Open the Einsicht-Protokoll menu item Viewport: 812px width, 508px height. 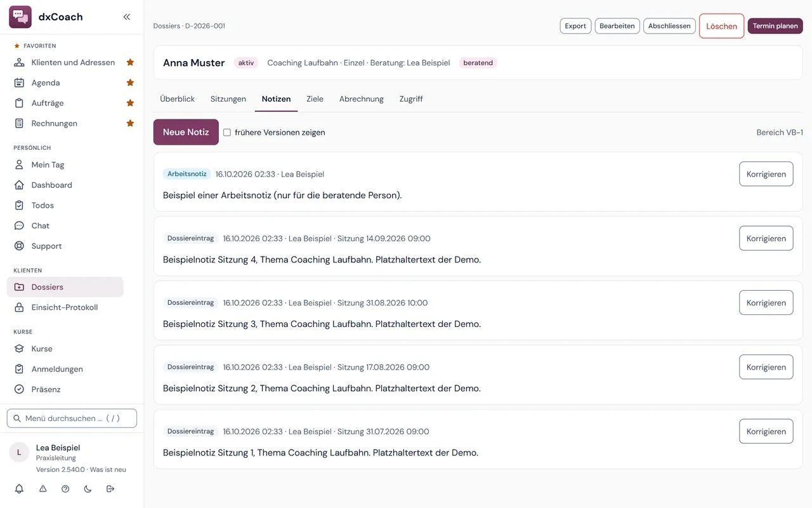[65, 307]
